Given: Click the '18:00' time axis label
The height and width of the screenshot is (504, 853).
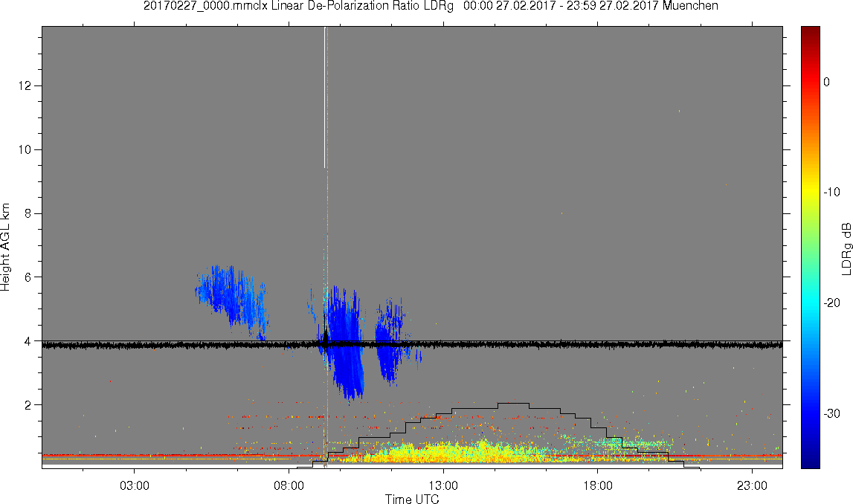Looking at the screenshot, I should (598, 485).
